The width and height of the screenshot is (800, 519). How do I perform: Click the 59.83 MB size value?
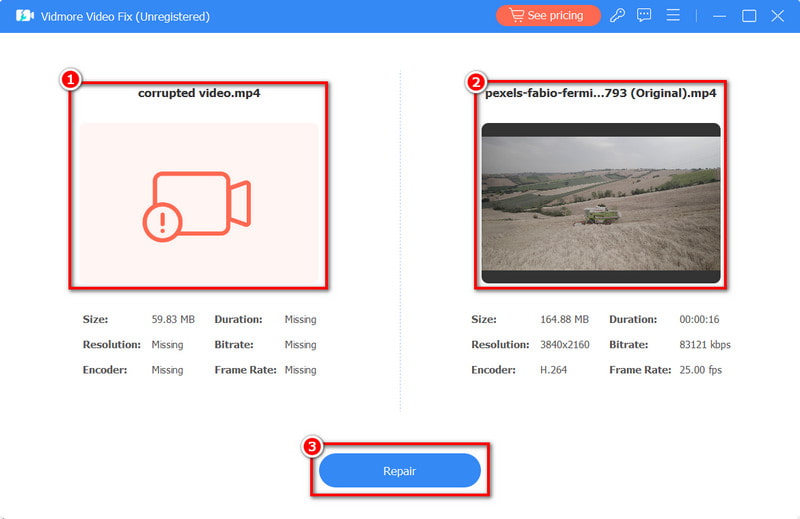(x=172, y=320)
